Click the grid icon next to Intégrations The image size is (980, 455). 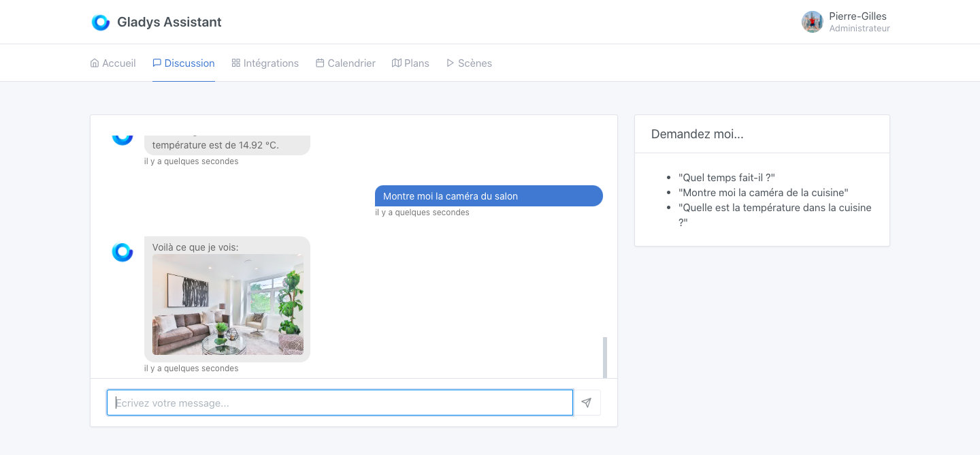[235, 63]
